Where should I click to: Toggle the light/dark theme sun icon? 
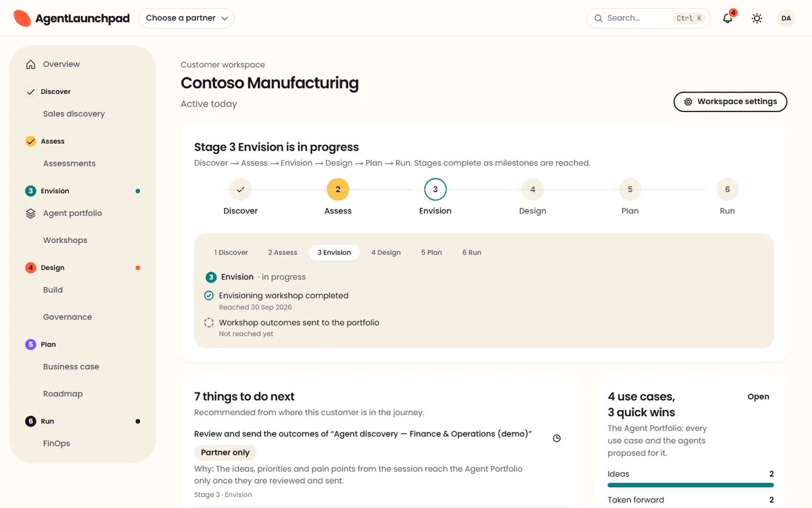[757, 18]
